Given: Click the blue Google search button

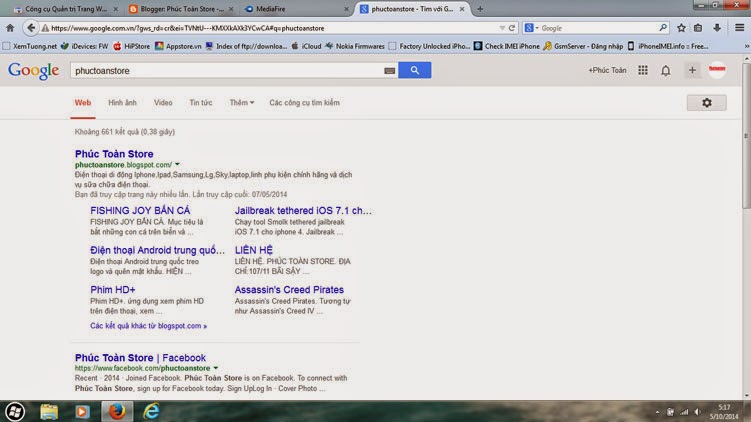Looking at the screenshot, I should tap(415, 70).
